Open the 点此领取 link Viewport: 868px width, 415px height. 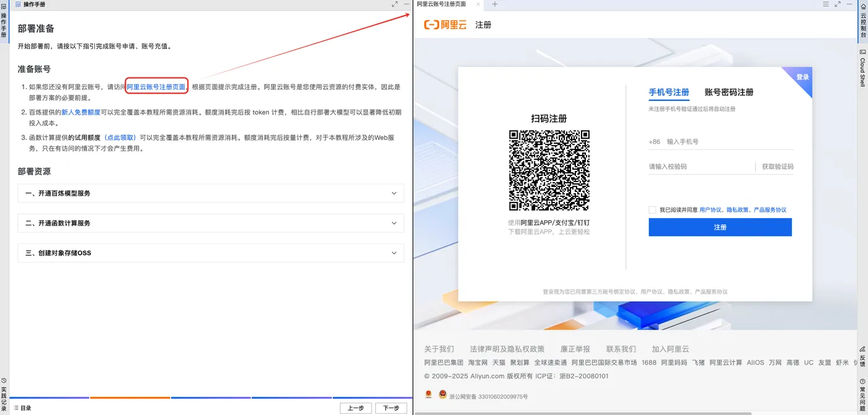pos(120,138)
